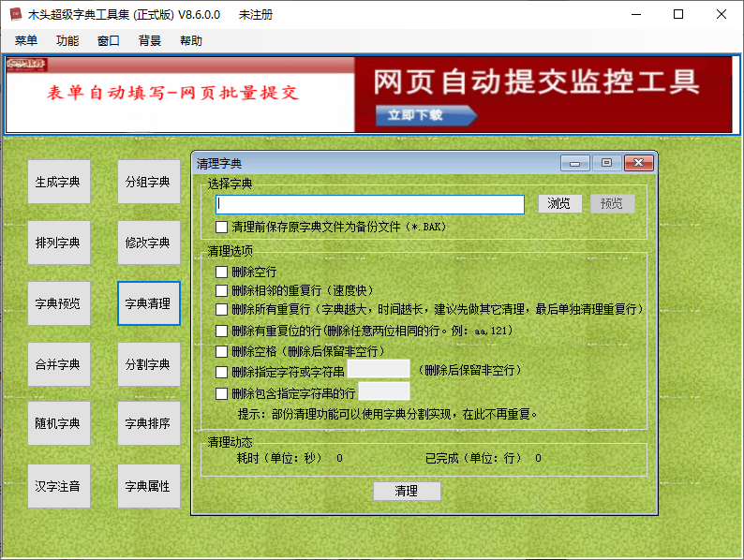Viewport: 744px width, 560px height.
Task: Open the 背景 menu
Action: [150, 40]
